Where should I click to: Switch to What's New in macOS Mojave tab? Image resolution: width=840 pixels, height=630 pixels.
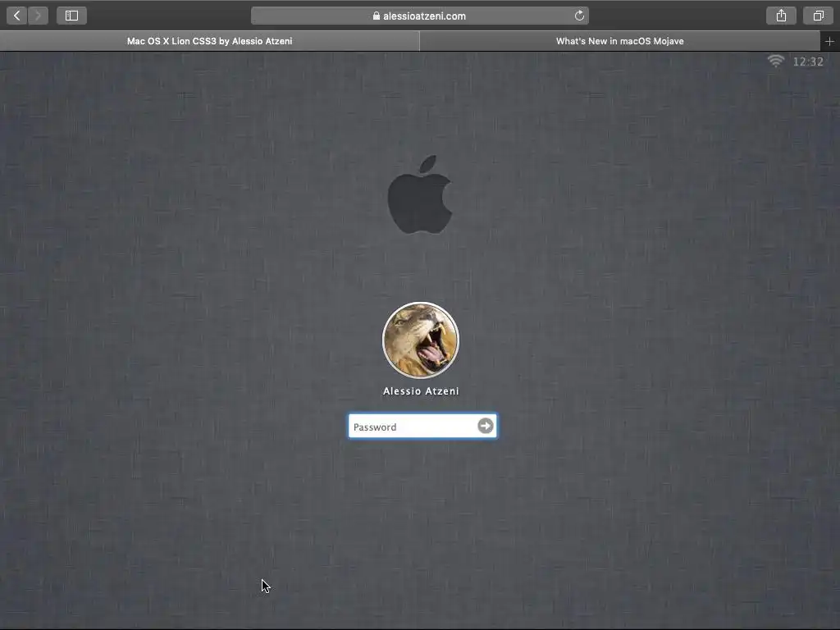click(620, 41)
